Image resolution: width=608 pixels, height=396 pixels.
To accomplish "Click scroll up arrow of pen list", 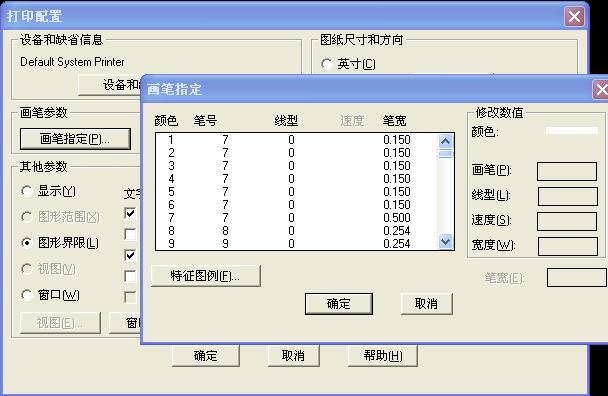I will point(446,141).
